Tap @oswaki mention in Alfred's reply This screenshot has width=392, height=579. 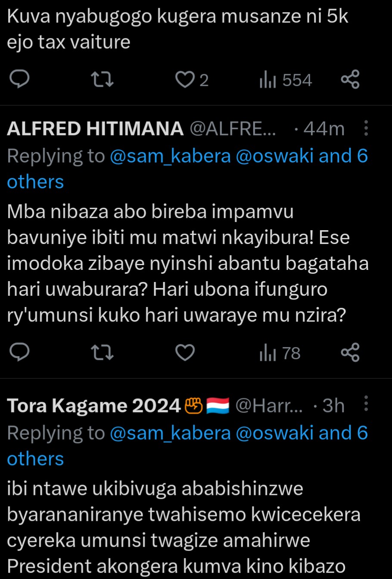pyautogui.click(x=275, y=156)
